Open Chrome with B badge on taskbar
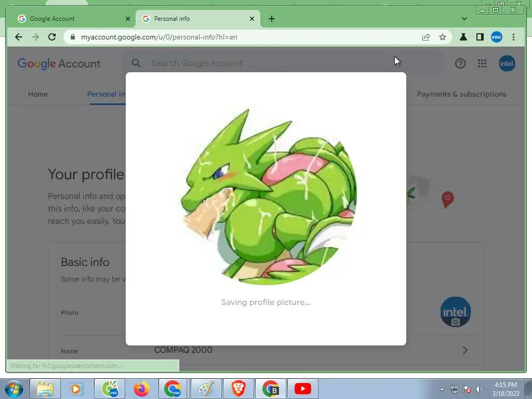Image resolution: width=532 pixels, height=399 pixels. click(270, 389)
